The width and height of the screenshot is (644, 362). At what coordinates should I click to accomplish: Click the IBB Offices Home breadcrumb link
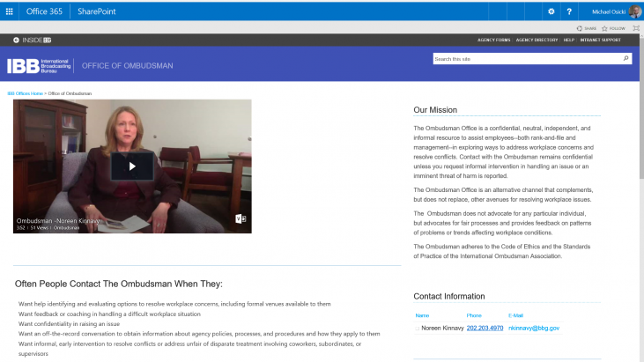(x=25, y=93)
